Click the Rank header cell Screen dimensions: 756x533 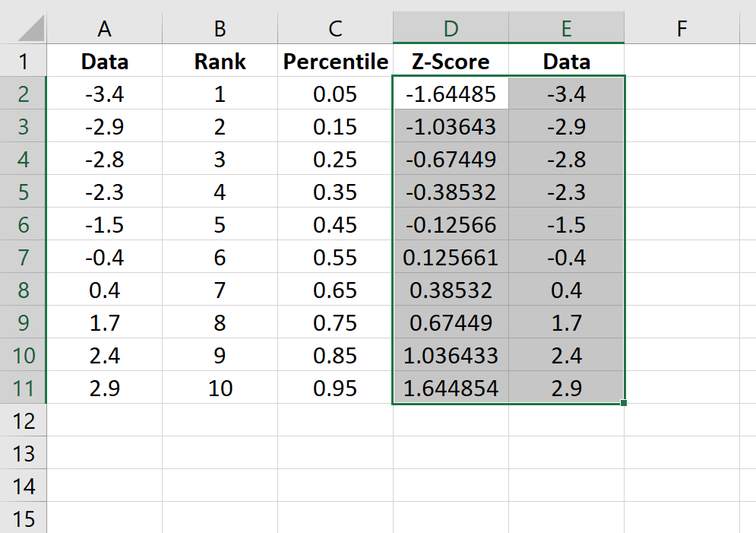pyautogui.click(x=219, y=61)
